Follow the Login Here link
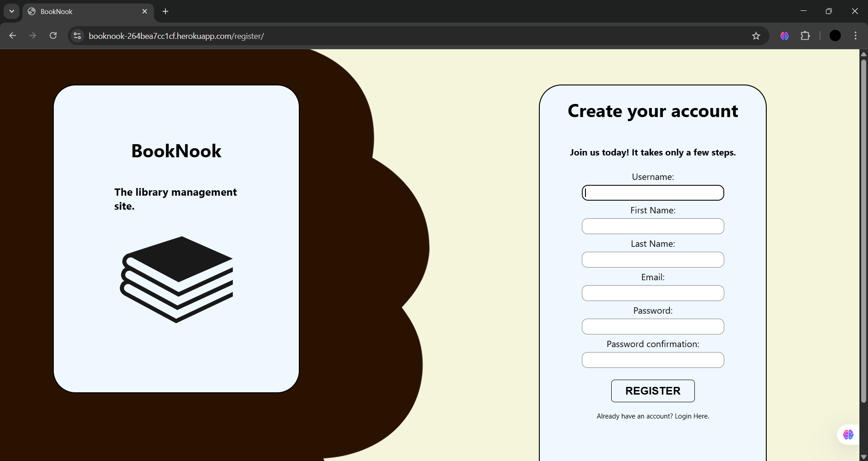This screenshot has height=461, width=868. point(691,416)
